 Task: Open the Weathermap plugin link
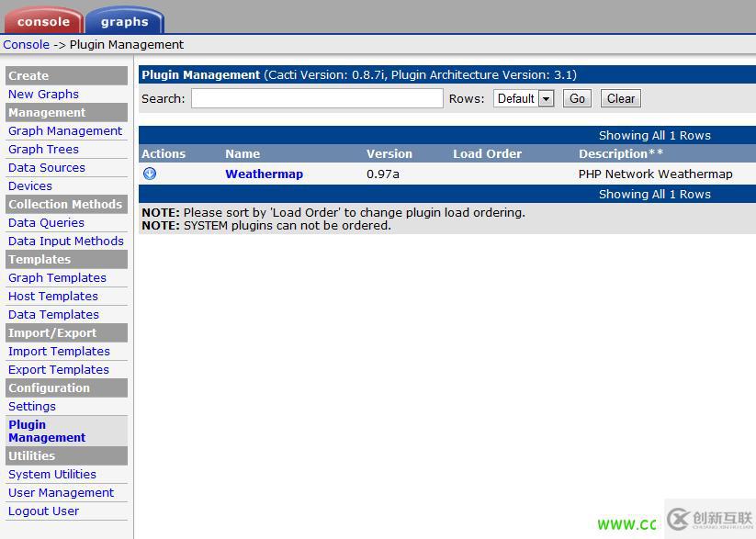pos(265,174)
